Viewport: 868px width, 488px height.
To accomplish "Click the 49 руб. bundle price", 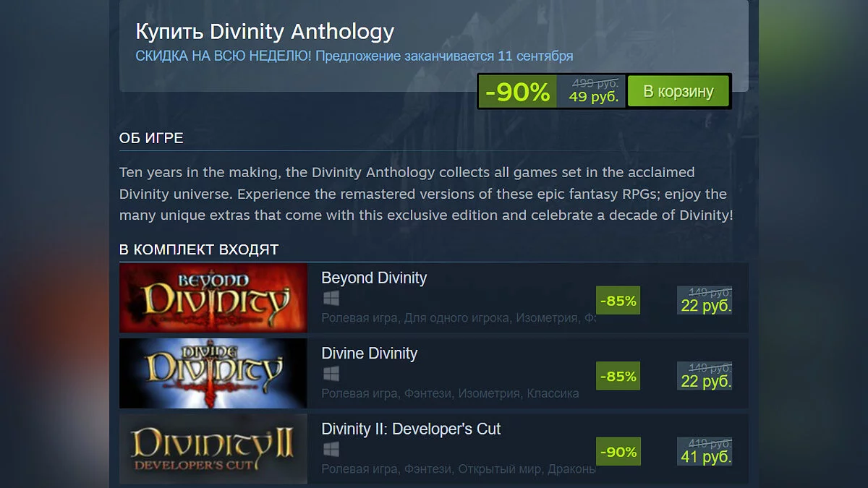I will (x=593, y=96).
